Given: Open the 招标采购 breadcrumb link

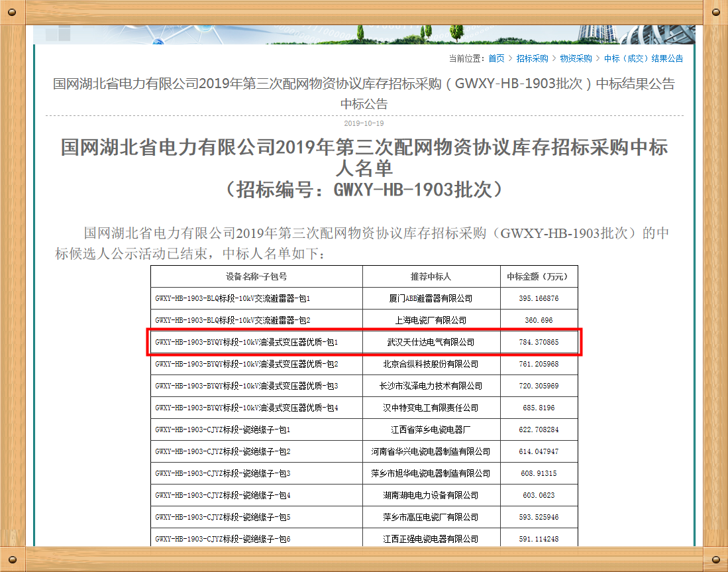Looking at the screenshot, I should [532, 58].
